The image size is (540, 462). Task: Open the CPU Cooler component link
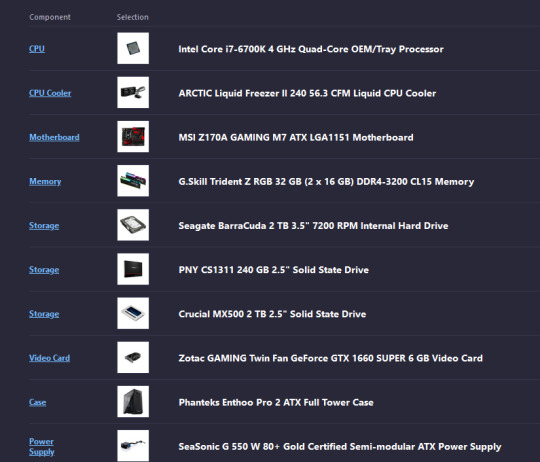(x=50, y=93)
